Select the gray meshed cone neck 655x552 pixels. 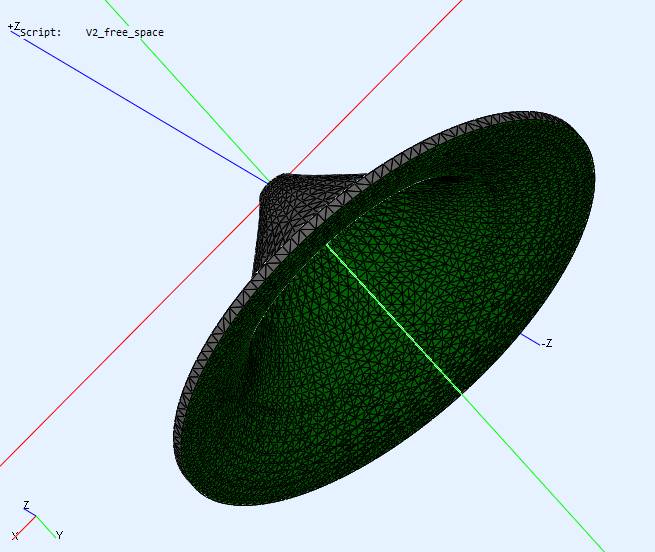tap(299, 211)
